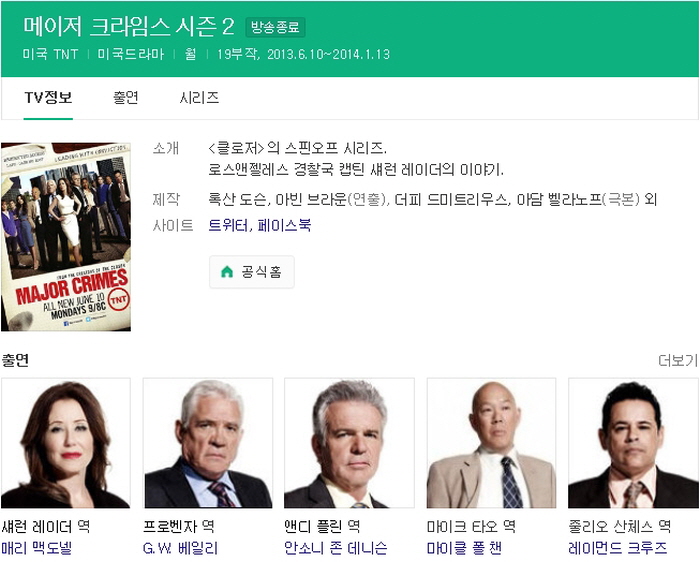Open 레이먼드 크루즈 actor photo
700x562 pixels.
(x=633, y=443)
